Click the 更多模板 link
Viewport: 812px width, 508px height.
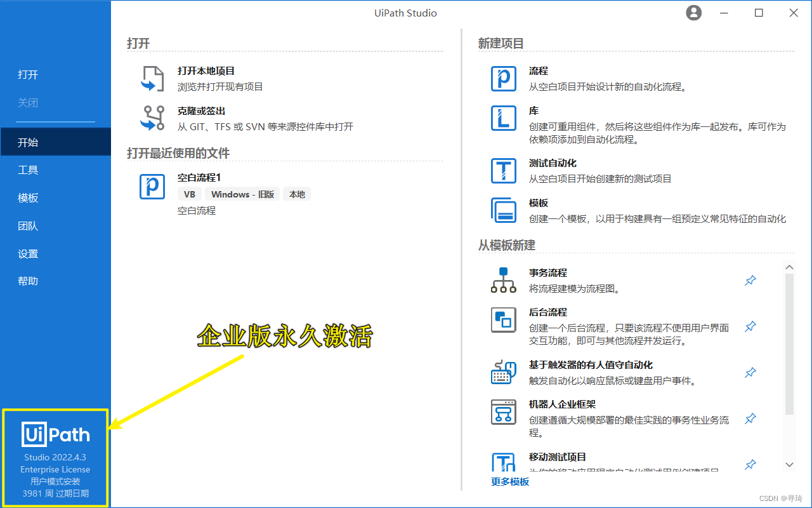pyautogui.click(x=510, y=482)
